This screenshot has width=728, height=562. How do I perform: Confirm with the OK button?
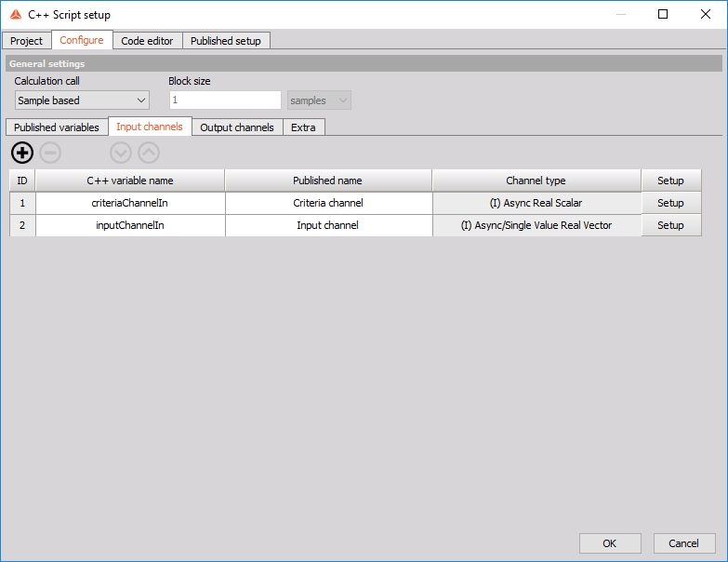[610, 543]
